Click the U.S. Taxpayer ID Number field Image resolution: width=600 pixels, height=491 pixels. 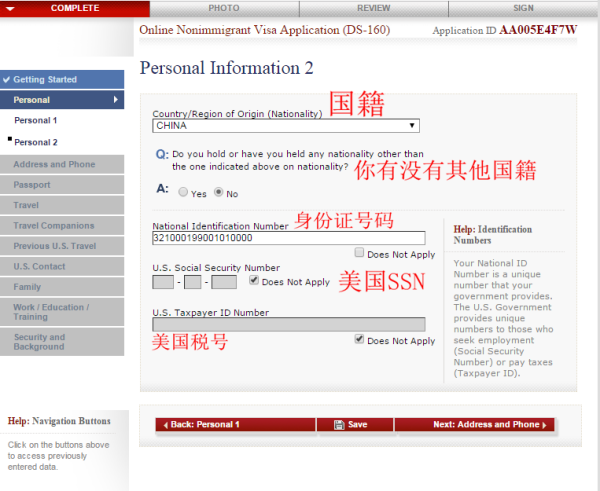click(x=288, y=324)
